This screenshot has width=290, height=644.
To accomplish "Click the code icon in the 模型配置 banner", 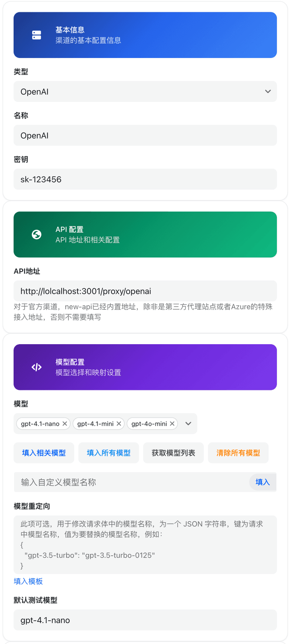I will tap(37, 367).
